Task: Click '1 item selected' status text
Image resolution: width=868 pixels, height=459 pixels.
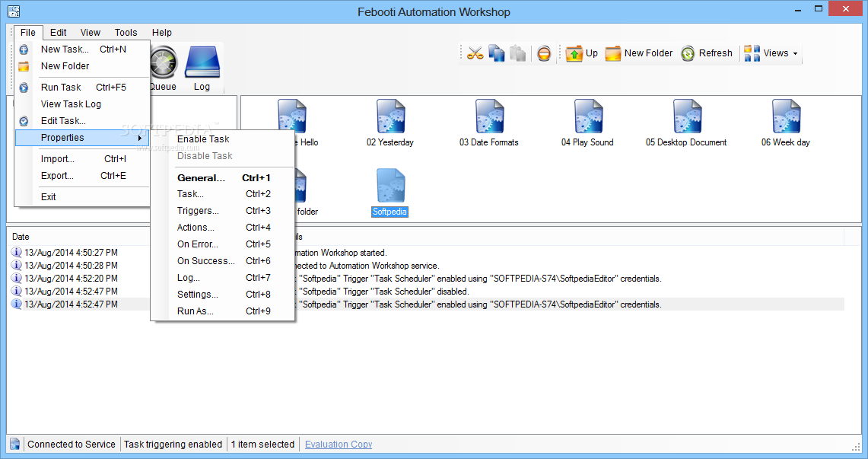Action: coord(263,444)
